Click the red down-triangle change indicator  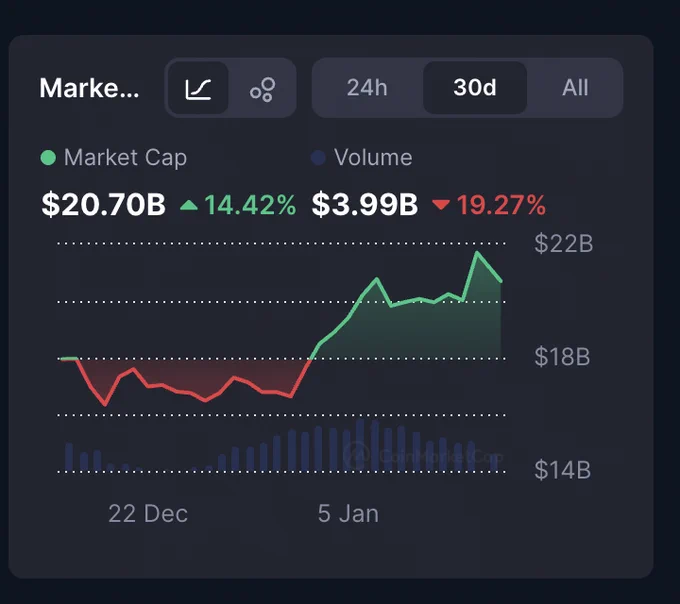[441, 205]
